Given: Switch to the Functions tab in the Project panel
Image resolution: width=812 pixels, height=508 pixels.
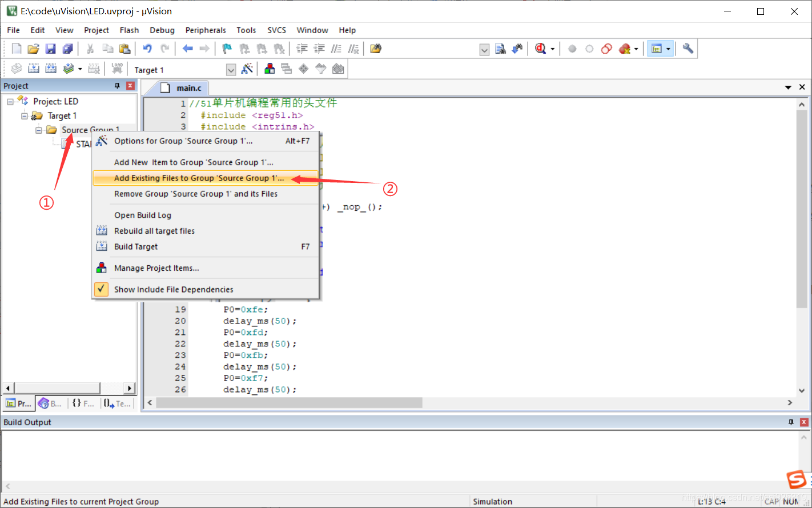Looking at the screenshot, I should (83, 403).
